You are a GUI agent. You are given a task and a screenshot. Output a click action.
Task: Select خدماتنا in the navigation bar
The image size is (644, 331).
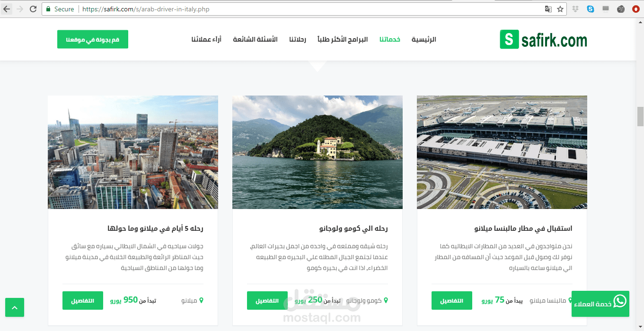[x=389, y=39]
